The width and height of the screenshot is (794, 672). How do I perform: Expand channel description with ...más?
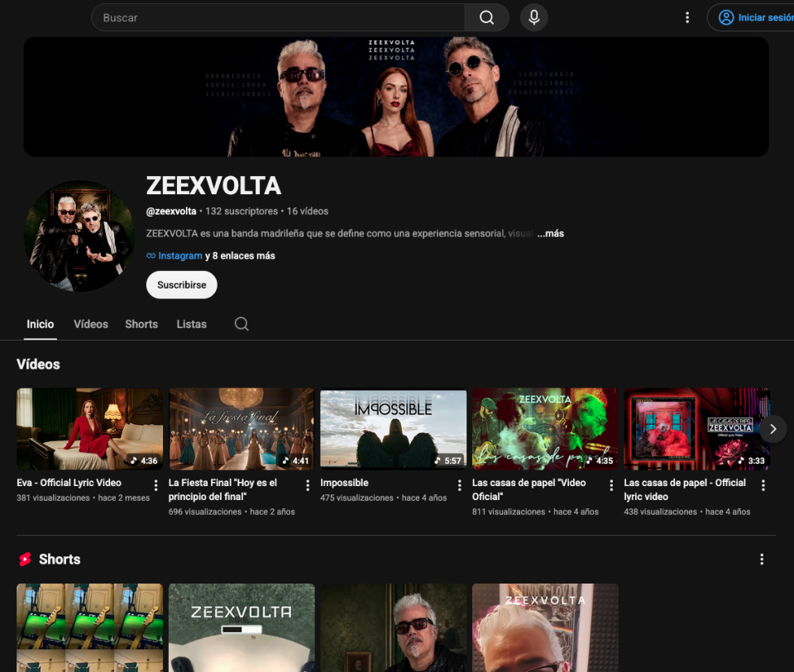(551, 233)
